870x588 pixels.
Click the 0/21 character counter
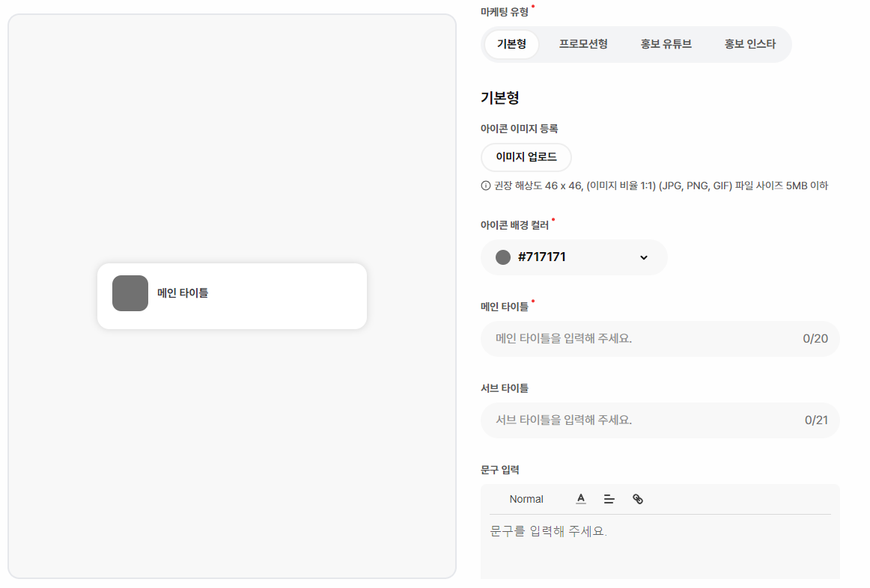815,420
